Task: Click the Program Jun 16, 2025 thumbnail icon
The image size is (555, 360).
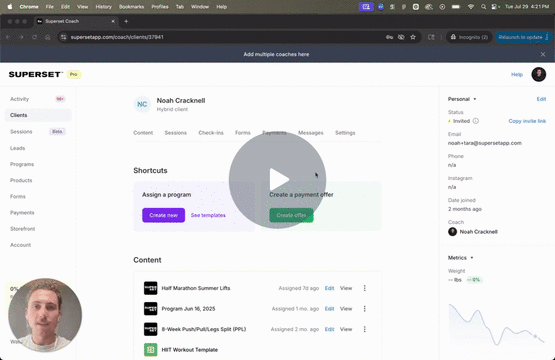Action: [150, 309]
